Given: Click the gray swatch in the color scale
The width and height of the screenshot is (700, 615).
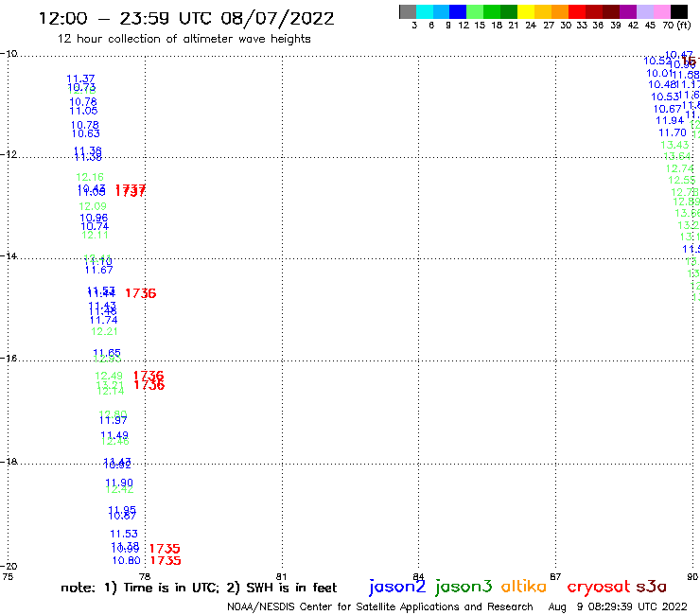Looking at the screenshot, I should point(408,11).
